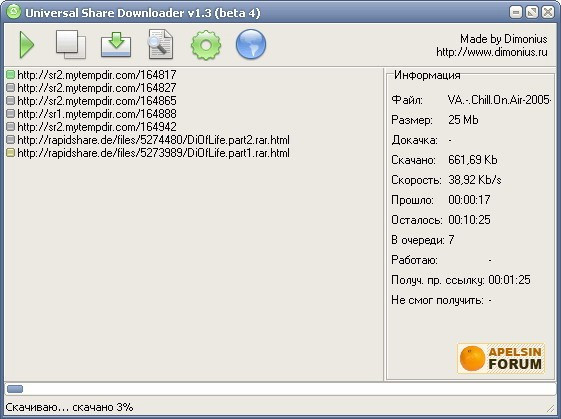Select the link http://sr2.mytempdir.com/164865
Image resolution: width=561 pixels, height=419 pixels.
pyautogui.click(x=97, y=101)
